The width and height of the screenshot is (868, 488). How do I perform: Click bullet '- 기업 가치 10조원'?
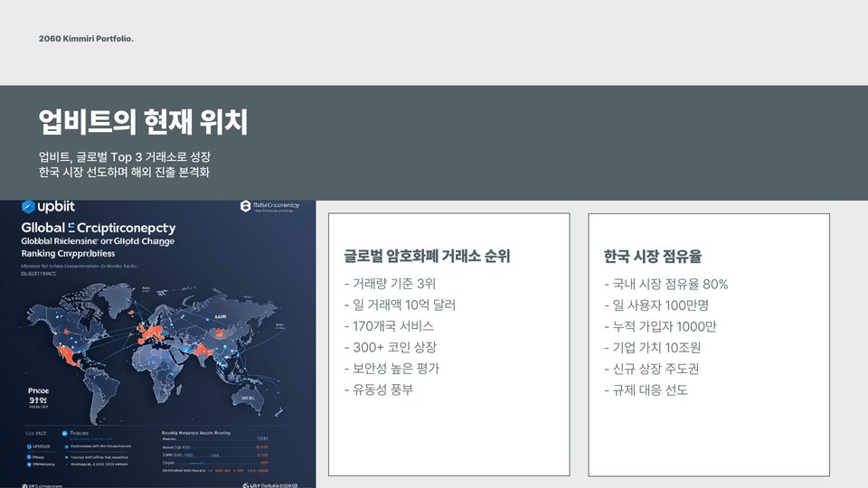tap(653, 347)
